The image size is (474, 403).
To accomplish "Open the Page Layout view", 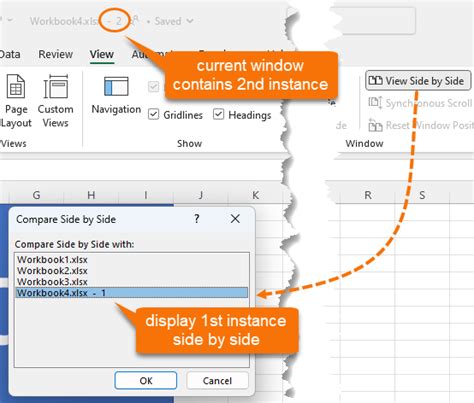I will 16,101.
